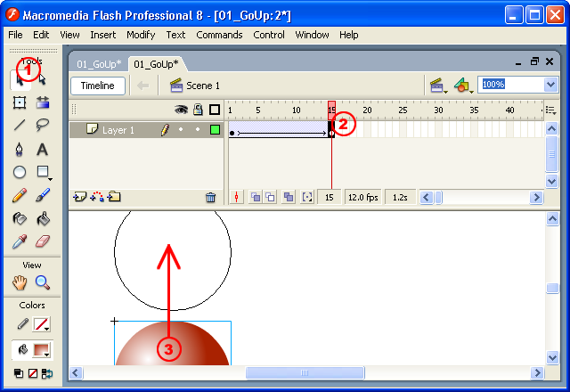This screenshot has width=570, height=392.
Task: Choose the Text tool
Action: point(42,149)
